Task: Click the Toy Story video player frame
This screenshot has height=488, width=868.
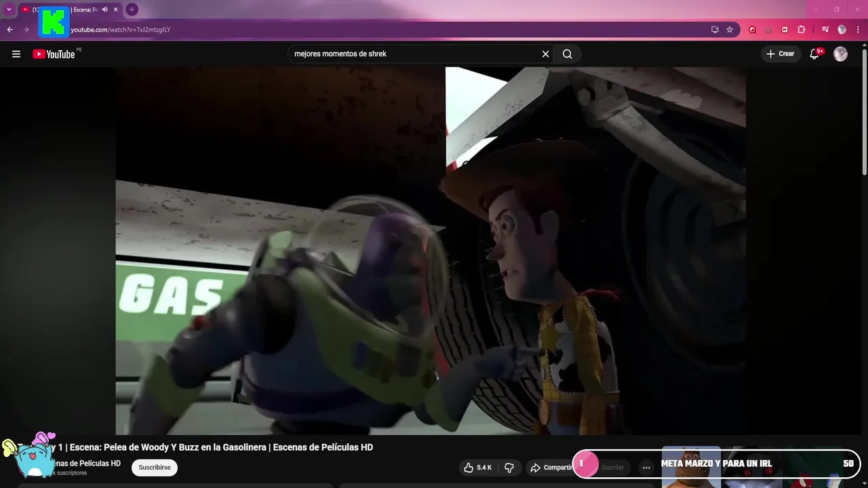Action: pos(431,251)
